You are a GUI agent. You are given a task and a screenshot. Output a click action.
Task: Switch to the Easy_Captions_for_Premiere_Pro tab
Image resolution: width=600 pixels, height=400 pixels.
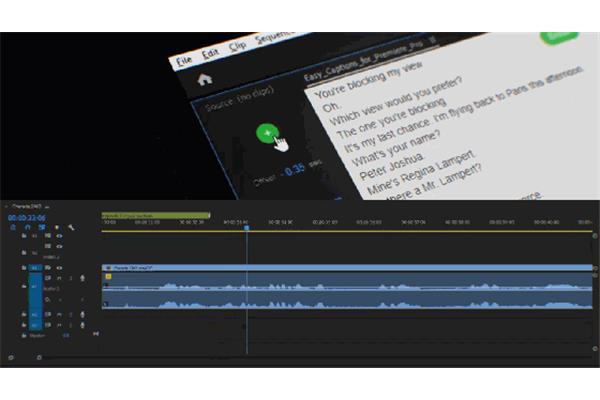tap(364, 60)
